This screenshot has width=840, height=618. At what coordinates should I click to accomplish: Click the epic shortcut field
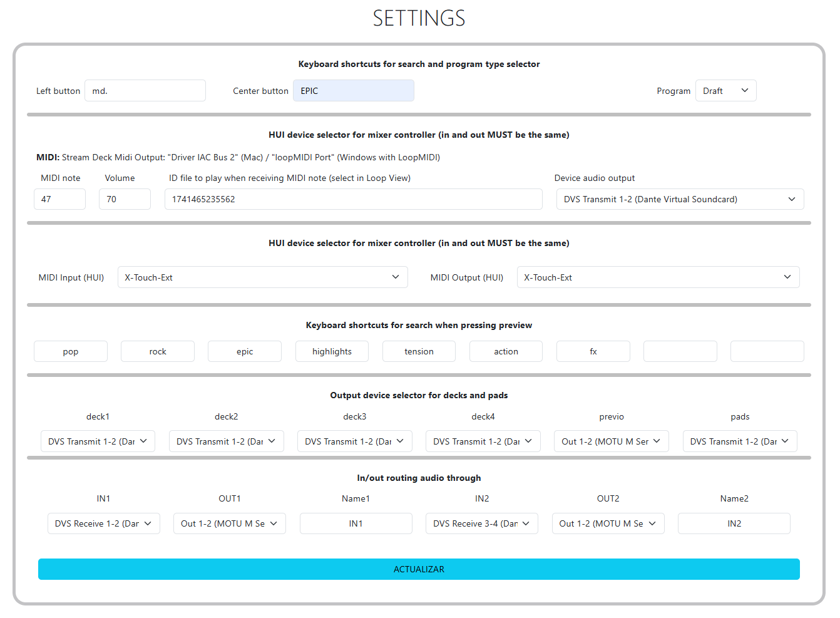click(245, 351)
